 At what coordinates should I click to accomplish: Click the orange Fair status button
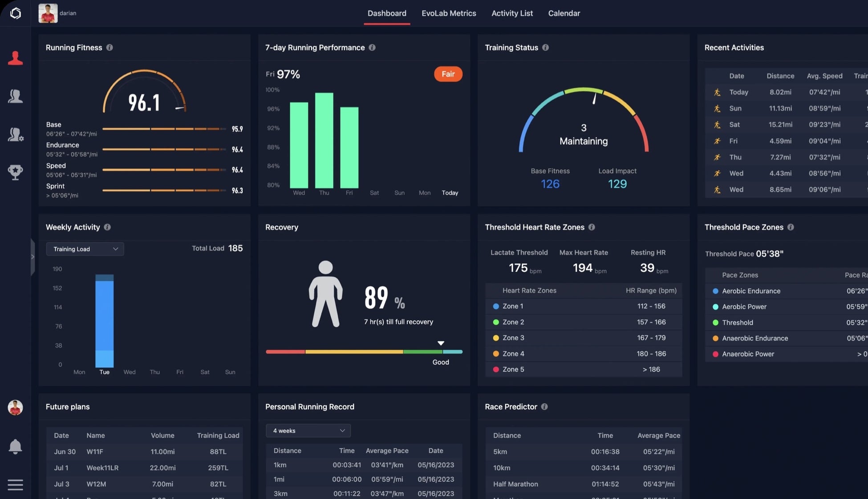click(448, 74)
